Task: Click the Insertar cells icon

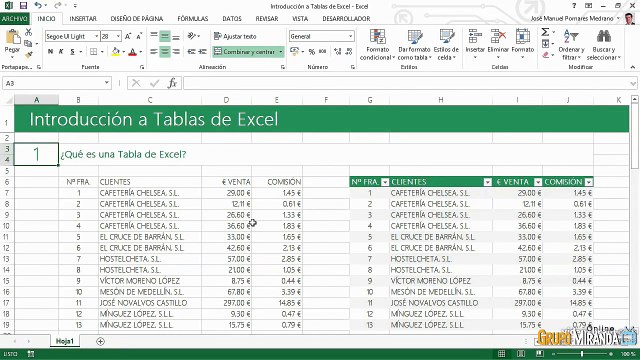Action: [x=475, y=37]
